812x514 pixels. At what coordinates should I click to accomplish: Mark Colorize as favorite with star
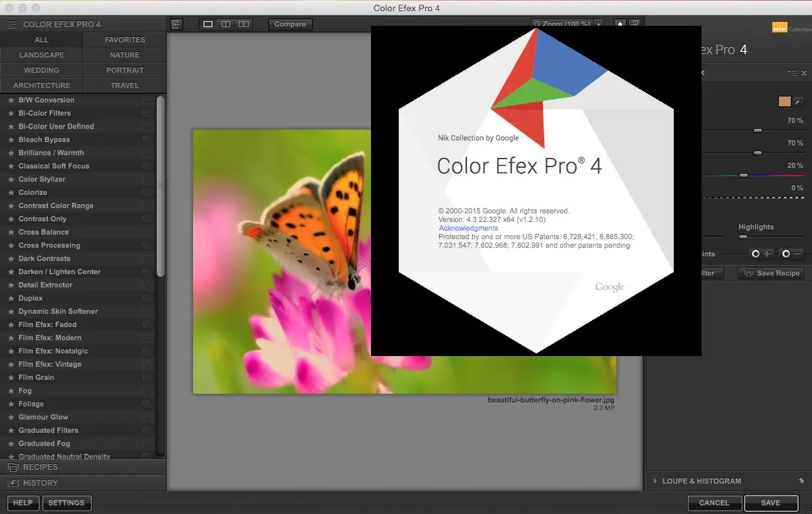11,193
